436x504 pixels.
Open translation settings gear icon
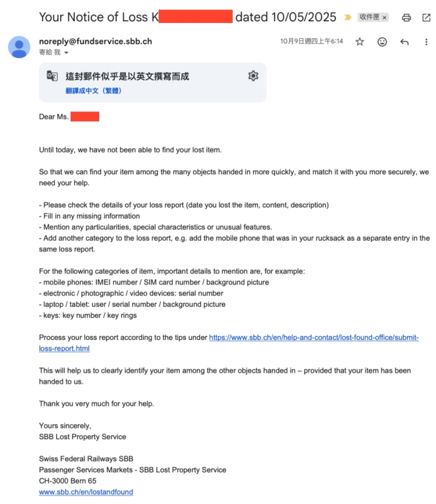tap(253, 76)
